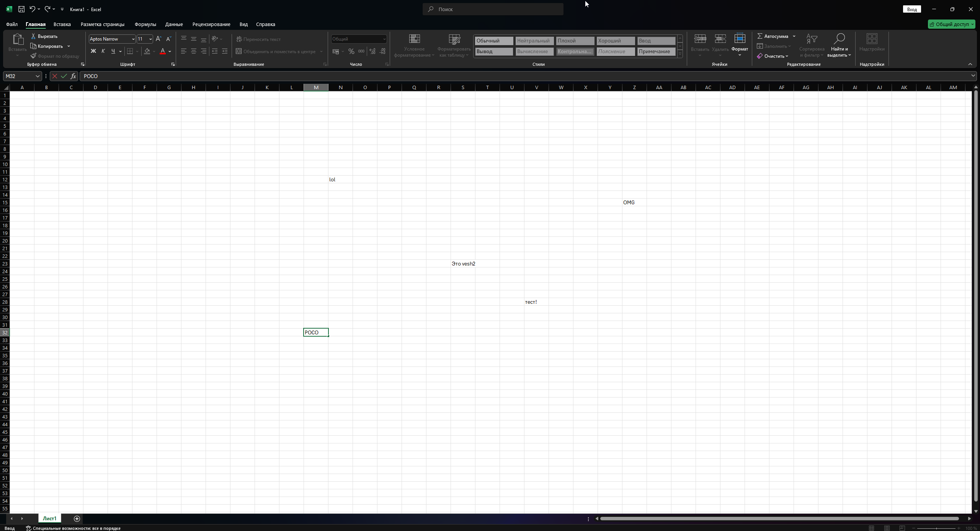The width and height of the screenshot is (980, 531).
Task: Confirm entry with checkmark icon
Action: [x=64, y=76]
